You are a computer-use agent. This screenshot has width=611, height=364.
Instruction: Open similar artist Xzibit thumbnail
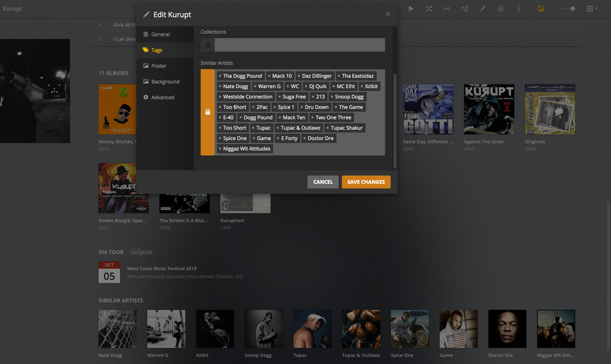(215, 329)
